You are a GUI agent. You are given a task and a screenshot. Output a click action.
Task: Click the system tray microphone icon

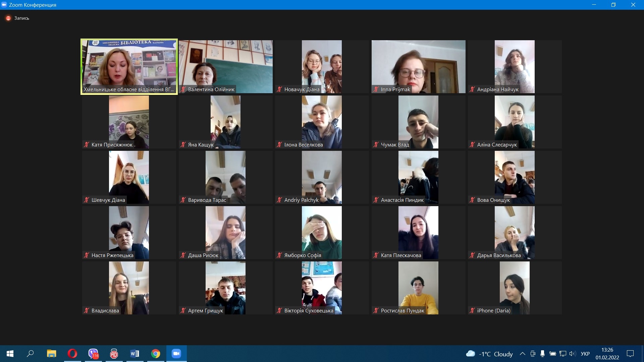click(542, 354)
